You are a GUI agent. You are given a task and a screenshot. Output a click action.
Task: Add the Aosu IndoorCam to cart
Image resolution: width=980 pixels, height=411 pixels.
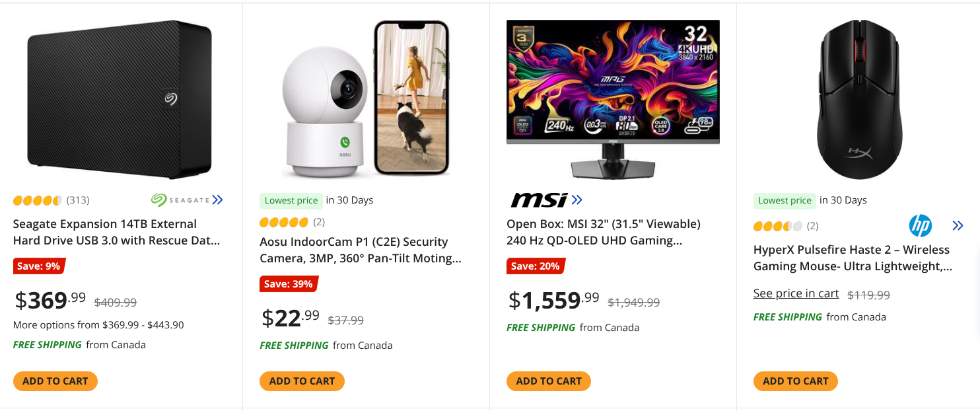pos(302,381)
